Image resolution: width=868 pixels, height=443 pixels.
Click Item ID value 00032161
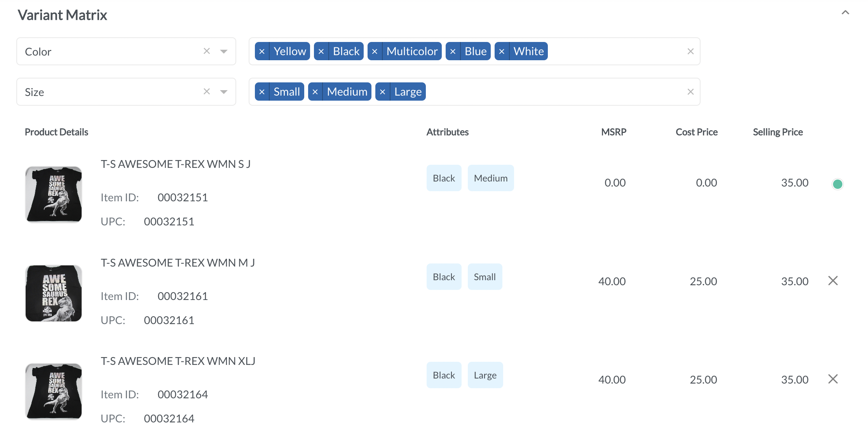(x=183, y=296)
